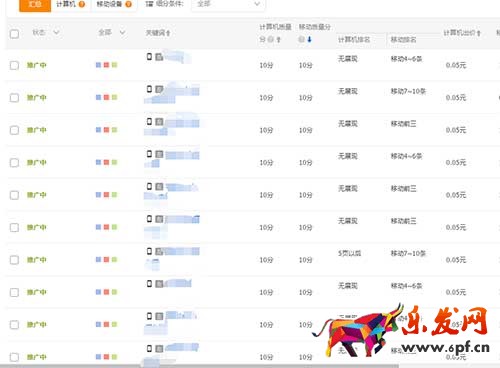
Task: Click 推广中 status in the 5页以后 row
Action: coord(37,260)
